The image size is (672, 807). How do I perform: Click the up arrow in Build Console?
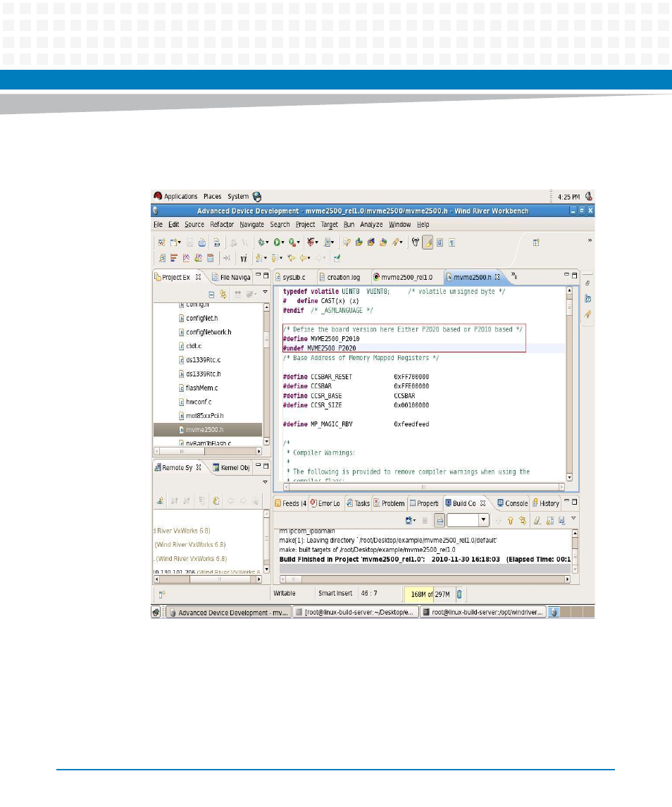(x=511, y=520)
